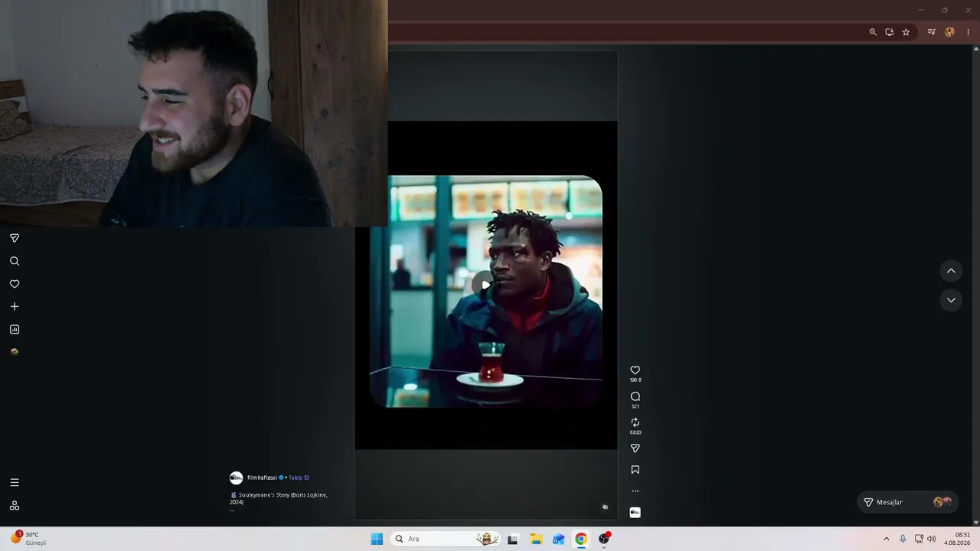980x551 pixels.
Task: Bookmark this page with the star icon
Action: coord(906,32)
